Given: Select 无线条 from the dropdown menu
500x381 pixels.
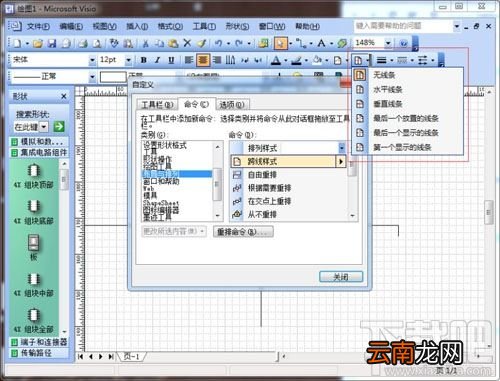Looking at the screenshot, I should (407, 75).
